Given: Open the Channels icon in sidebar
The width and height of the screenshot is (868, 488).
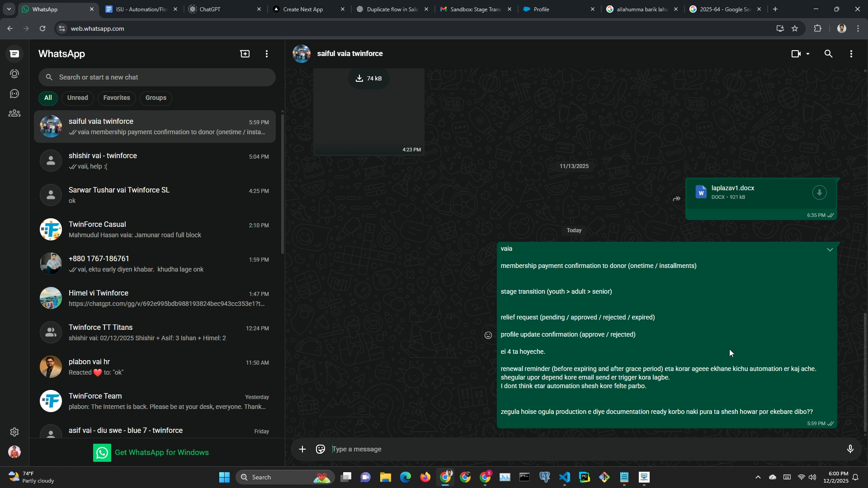Looking at the screenshot, I should [14, 94].
